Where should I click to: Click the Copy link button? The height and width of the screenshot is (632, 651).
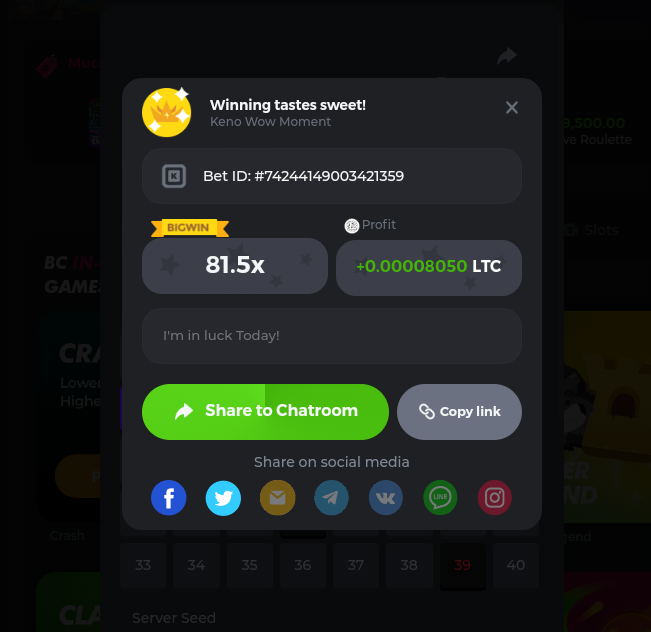point(459,412)
